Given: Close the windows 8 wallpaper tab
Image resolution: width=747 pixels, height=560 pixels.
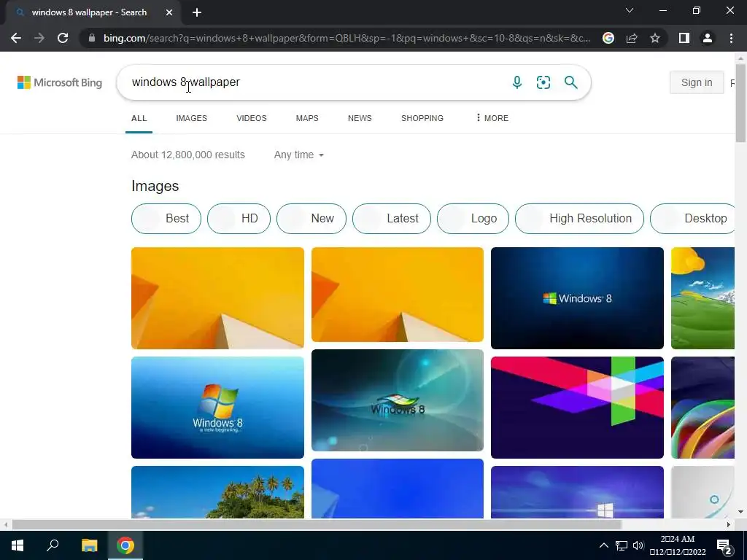Looking at the screenshot, I should [x=169, y=13].
